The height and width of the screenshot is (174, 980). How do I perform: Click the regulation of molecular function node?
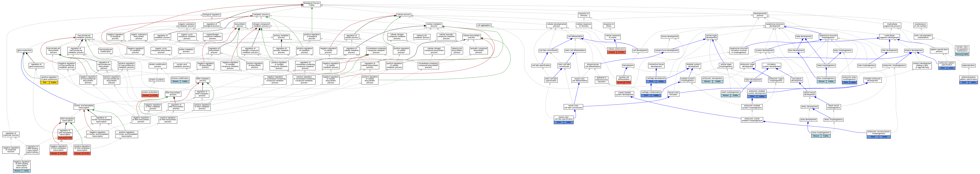coord(11,134)
